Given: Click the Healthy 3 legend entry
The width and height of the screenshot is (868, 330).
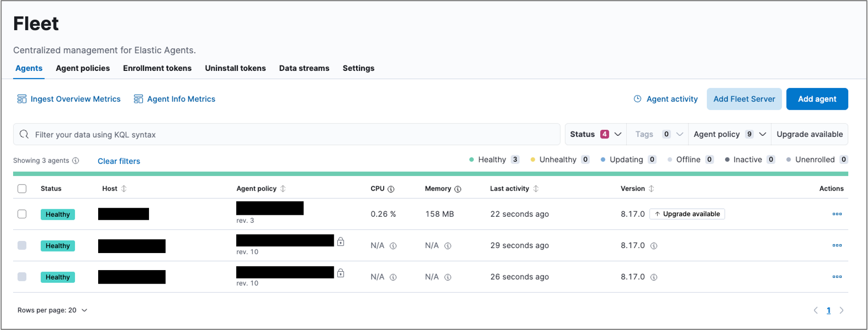Looking at the screenshot, I should 494,159.
